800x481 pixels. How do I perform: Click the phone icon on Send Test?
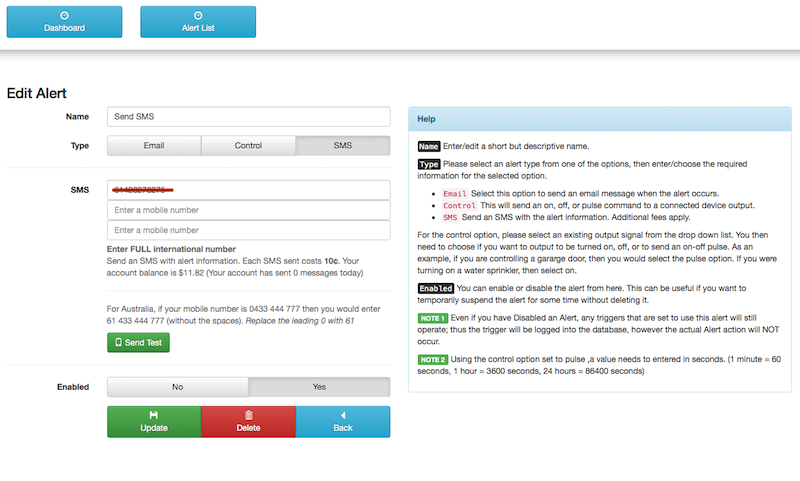(x=118, y=343)
